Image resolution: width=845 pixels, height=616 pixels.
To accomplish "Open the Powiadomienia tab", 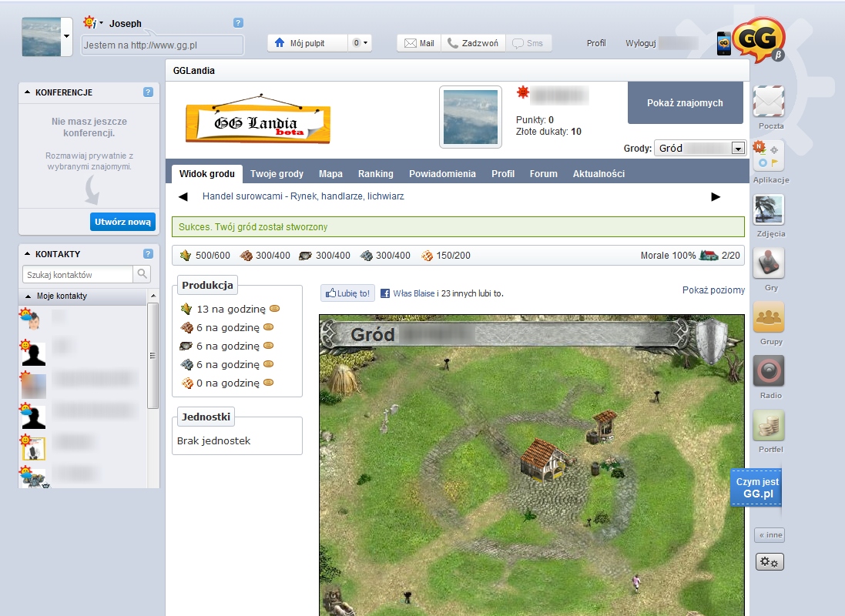I will pos(442,173).
